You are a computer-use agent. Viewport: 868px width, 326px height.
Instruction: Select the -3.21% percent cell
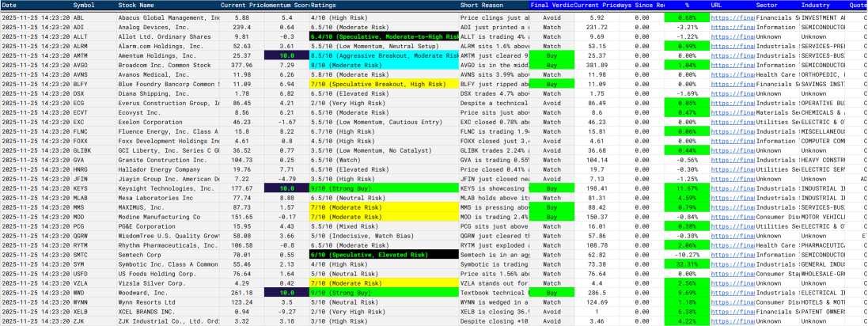(x=687, y=27)
